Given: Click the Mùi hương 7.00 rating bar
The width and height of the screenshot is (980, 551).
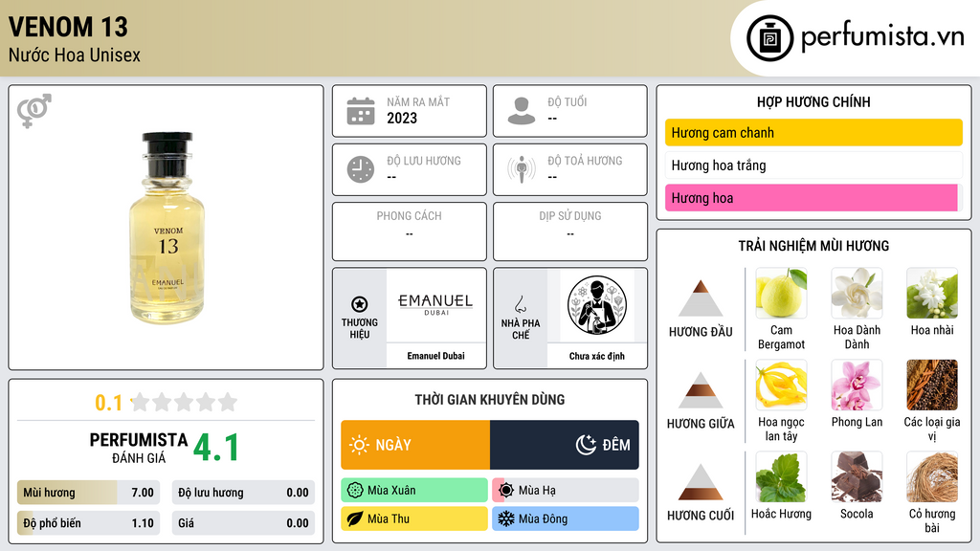Looking at the screenshot, I should click(x=88, y=493).
